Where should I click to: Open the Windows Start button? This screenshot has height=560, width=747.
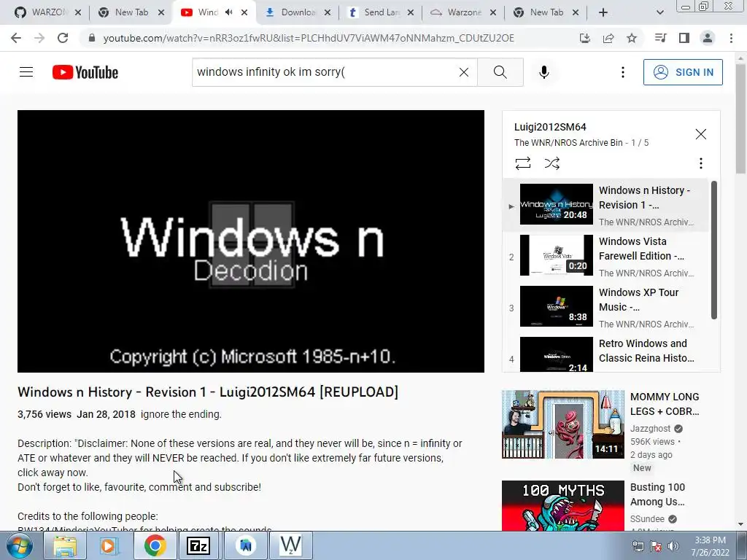coord(20,545)
